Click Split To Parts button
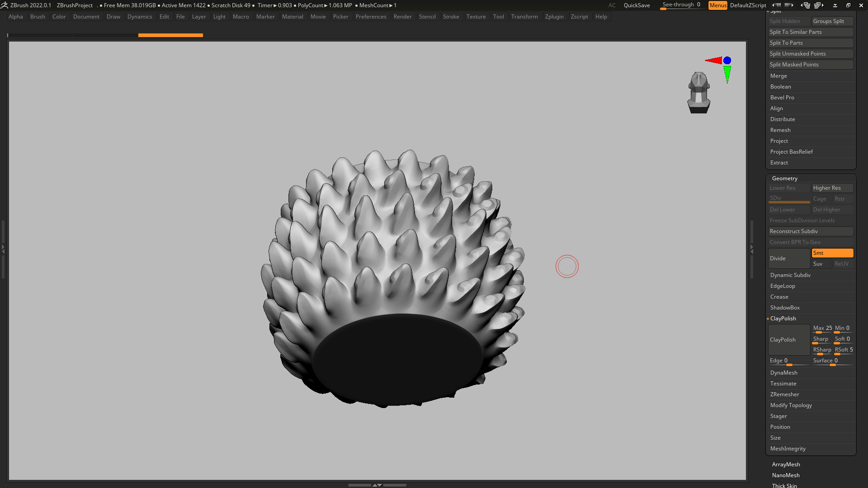This screenshot has width=868, height=488. pos(811,43)
